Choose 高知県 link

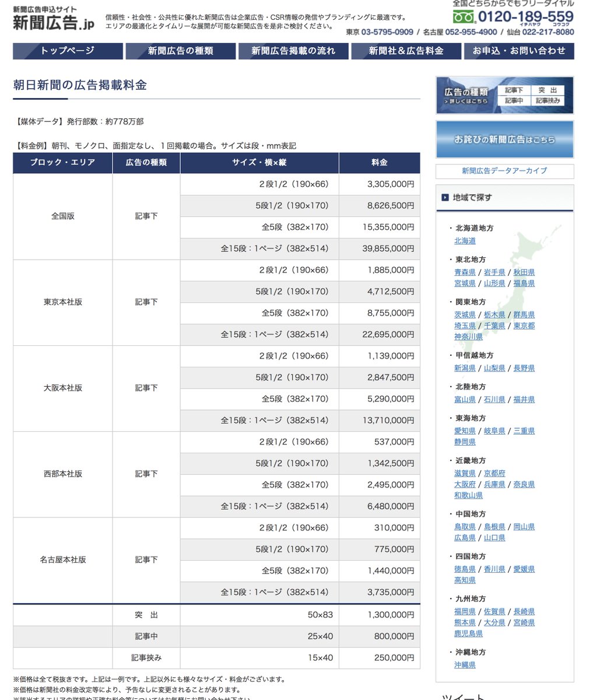pos(465,581)
